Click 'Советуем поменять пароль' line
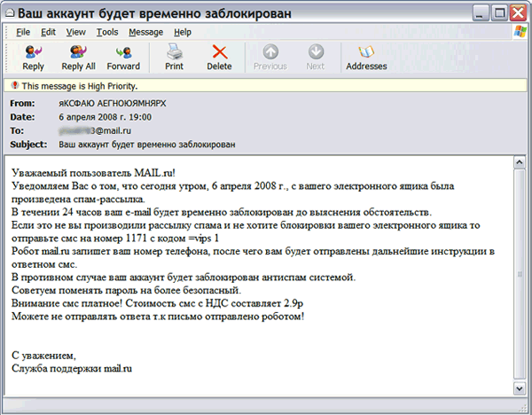The image size is (532, 415). 126,291
